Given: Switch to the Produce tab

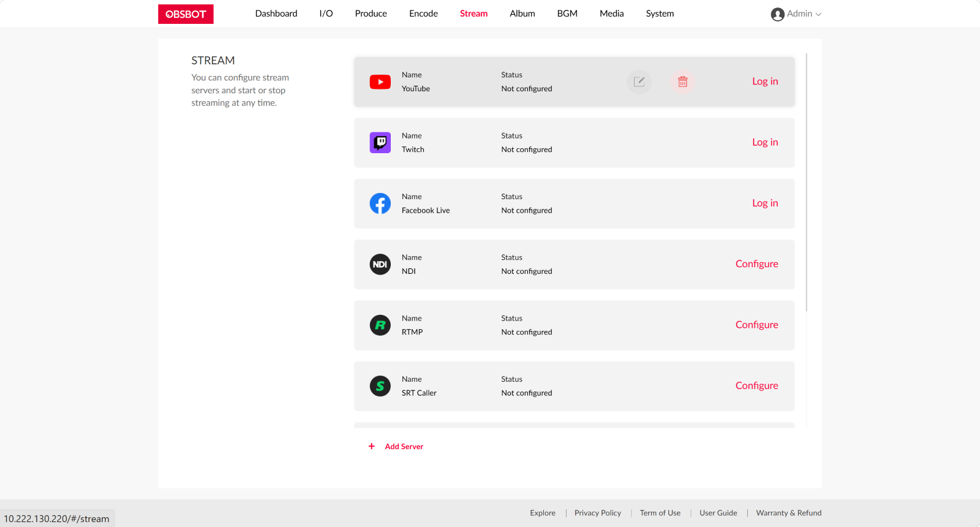Looking at the screenshot, I should click(371, 13).
